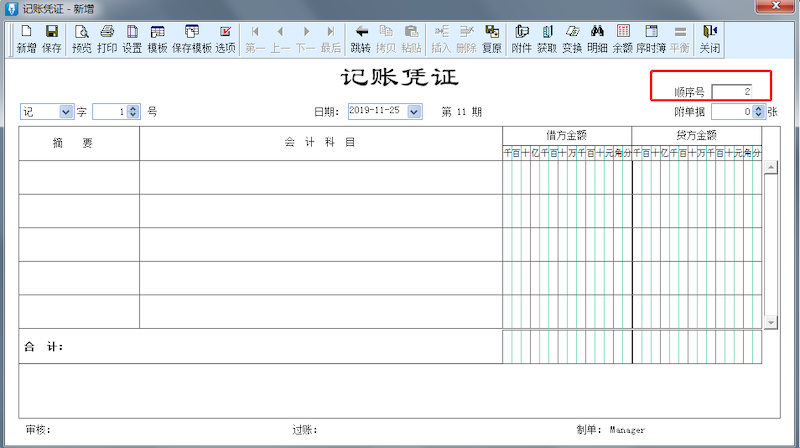Click the 平衡 balance icon
This screenshot has width=800, height=448.
[x=680, y=39]
